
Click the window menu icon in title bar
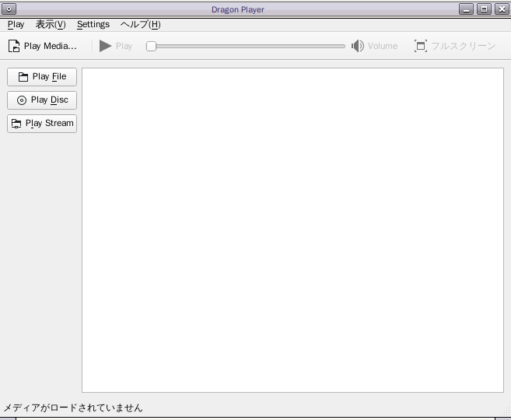pos(9,9)
